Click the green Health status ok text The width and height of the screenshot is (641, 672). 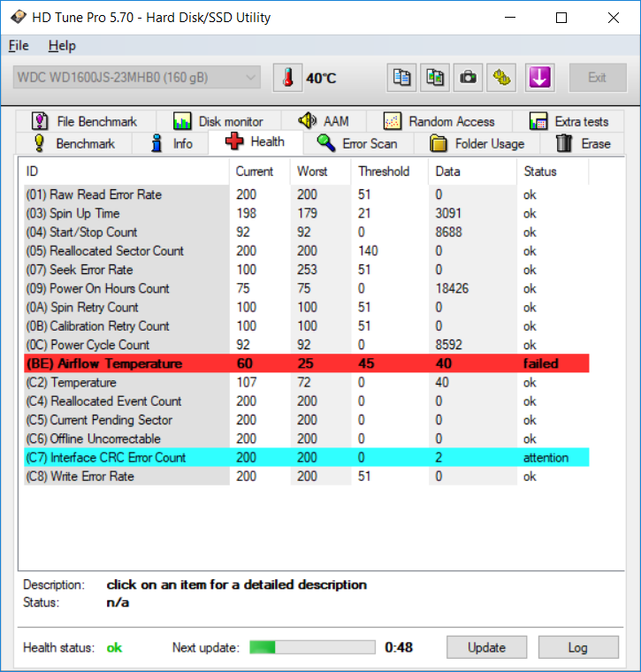tap(114, 647)
